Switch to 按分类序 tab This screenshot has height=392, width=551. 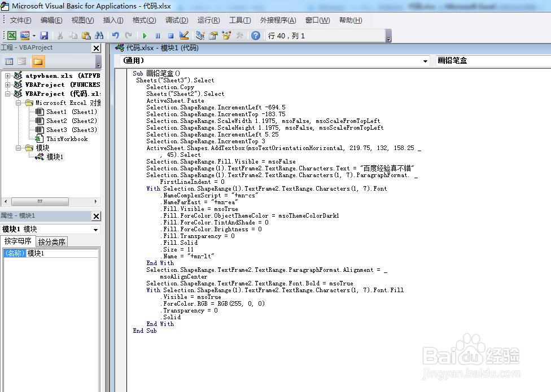[x=52, y=242]
